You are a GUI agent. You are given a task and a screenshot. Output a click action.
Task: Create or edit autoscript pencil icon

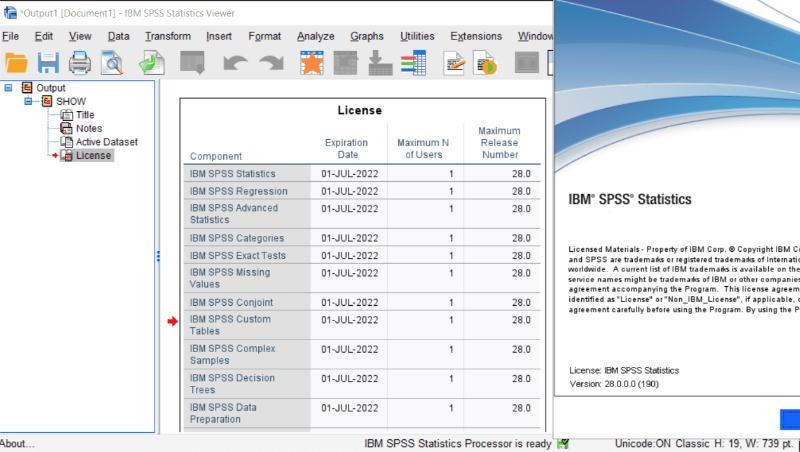[454, 63]
